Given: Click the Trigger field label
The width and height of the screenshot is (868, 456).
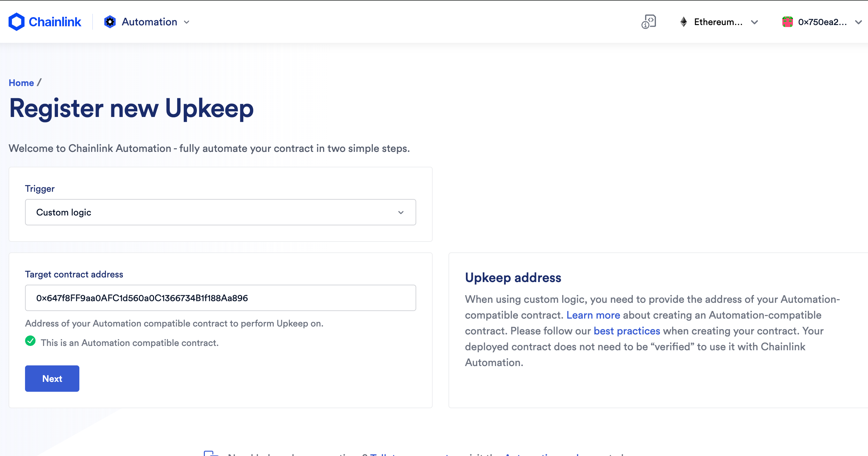Looking at the screenshot, I should (x=40, y=188).
